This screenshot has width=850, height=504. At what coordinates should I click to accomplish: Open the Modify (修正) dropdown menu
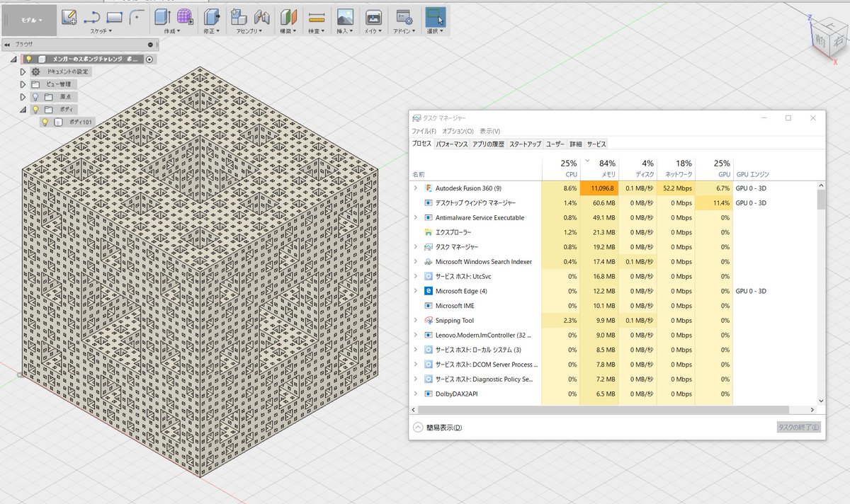pos(211,31)
